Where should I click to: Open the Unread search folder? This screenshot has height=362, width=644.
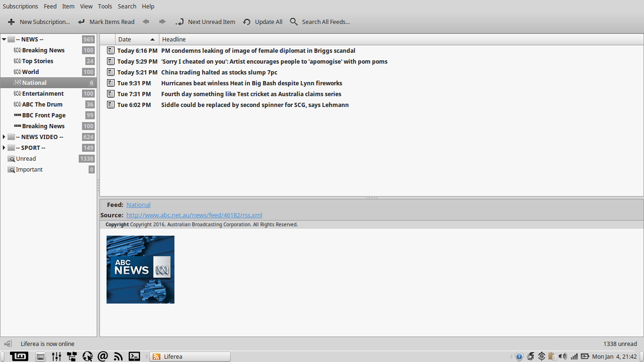click(48, 158)
